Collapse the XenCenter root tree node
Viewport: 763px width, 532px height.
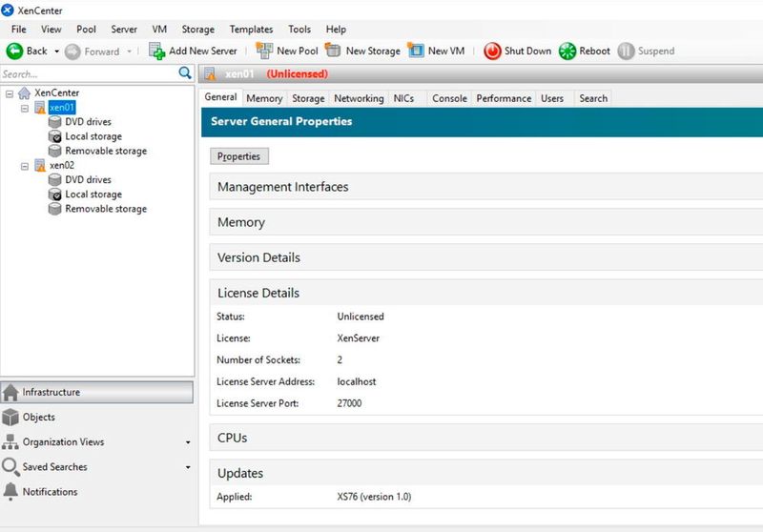10,93
